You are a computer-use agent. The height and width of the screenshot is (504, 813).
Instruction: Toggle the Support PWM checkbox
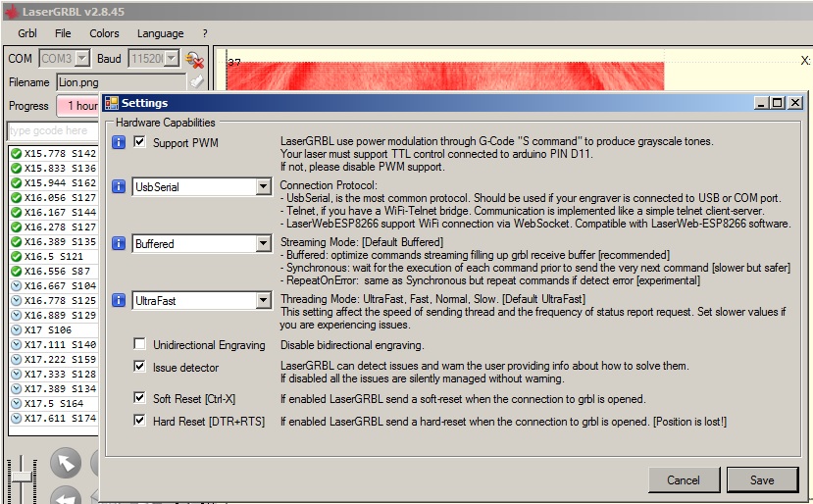pos(139,141)
